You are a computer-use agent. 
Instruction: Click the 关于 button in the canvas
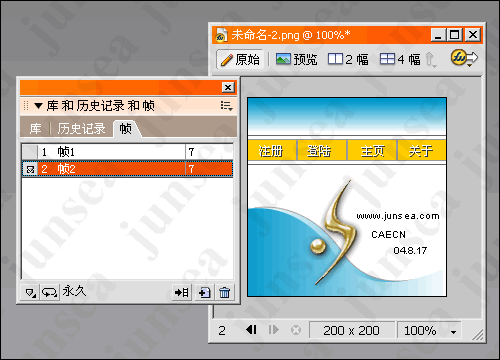[x=422, y=151]
